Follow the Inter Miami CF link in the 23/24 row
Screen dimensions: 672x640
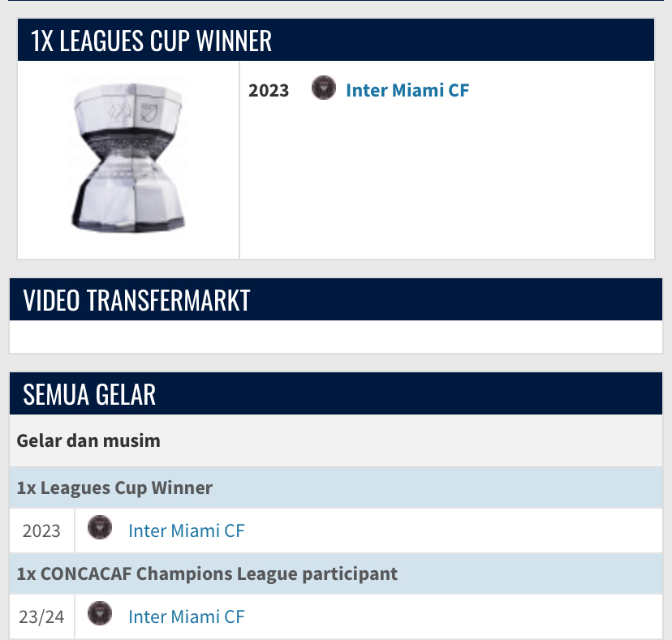click(186, 617)
